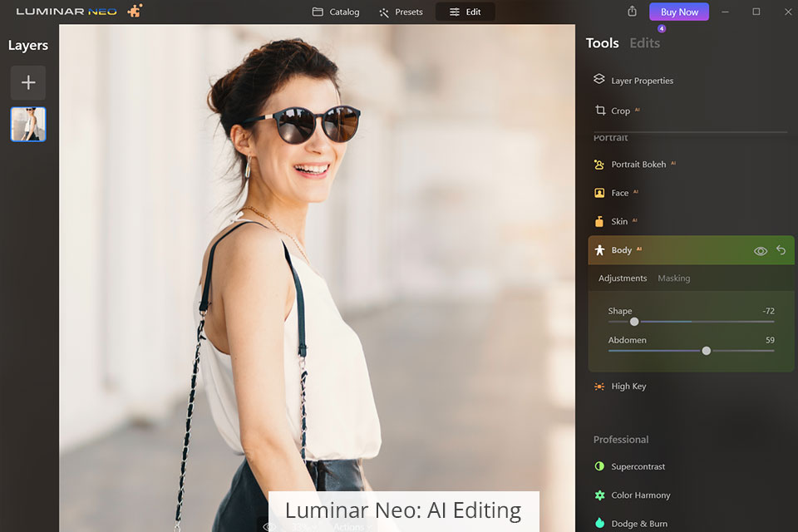Viewport: 798px width, 532px height.
Task: Switch to the Edits panel tab
Action: 645,43
